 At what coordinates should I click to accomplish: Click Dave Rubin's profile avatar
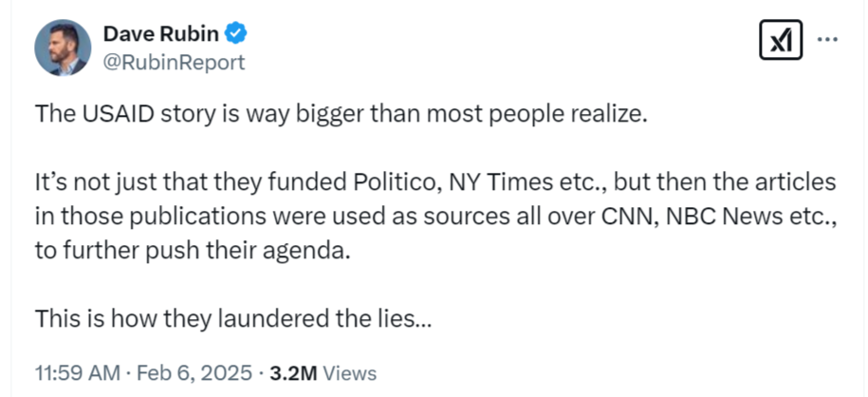[63, 47]
